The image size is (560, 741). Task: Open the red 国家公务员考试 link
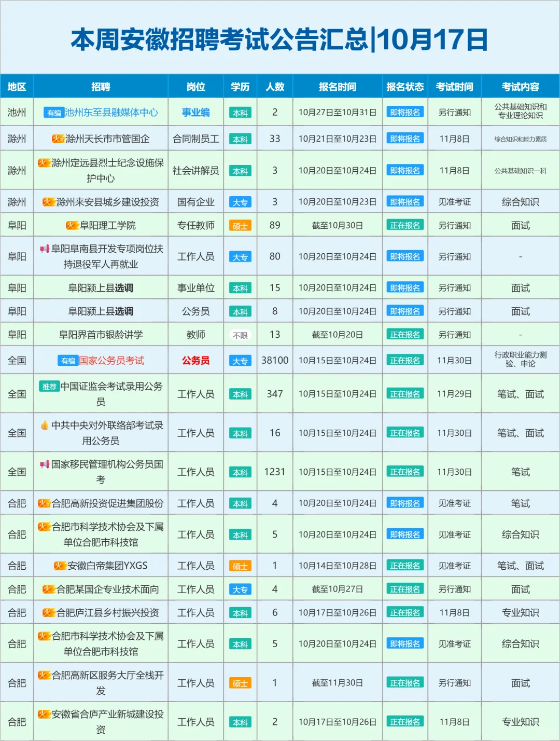click(111, 361)
